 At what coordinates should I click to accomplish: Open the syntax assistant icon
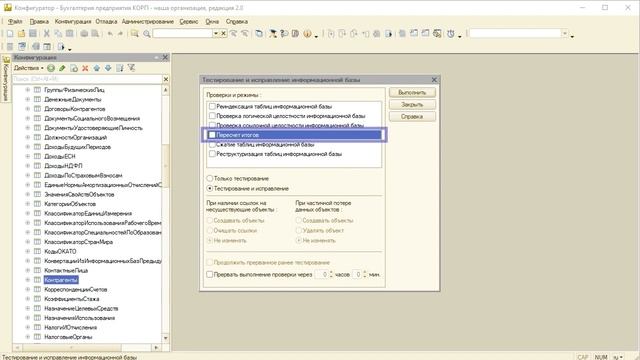coord(273,34)
